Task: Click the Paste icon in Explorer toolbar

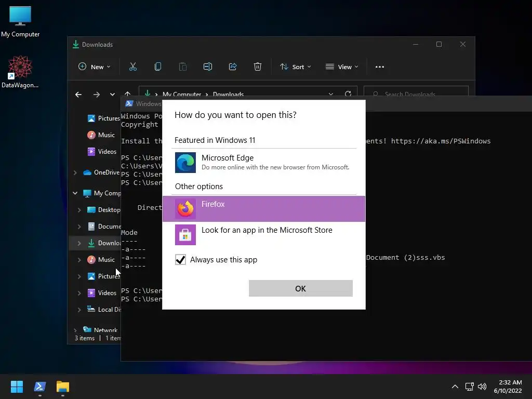Action: coord(183,67)
